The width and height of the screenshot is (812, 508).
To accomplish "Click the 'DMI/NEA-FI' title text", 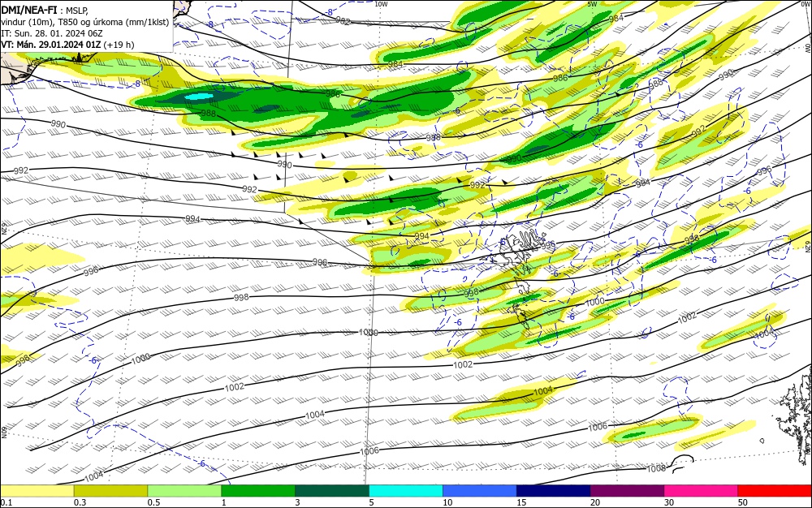I will pos(29,9).
